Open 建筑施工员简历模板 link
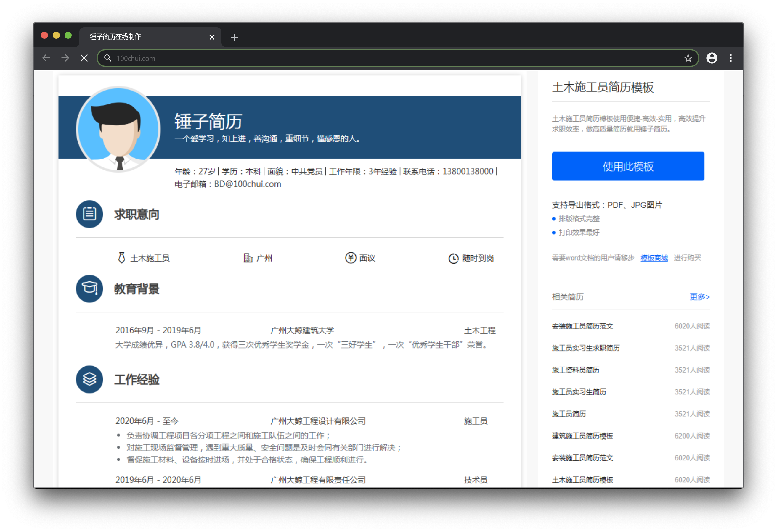The width and height of the screenshot is (777, 532). [582, 436]
